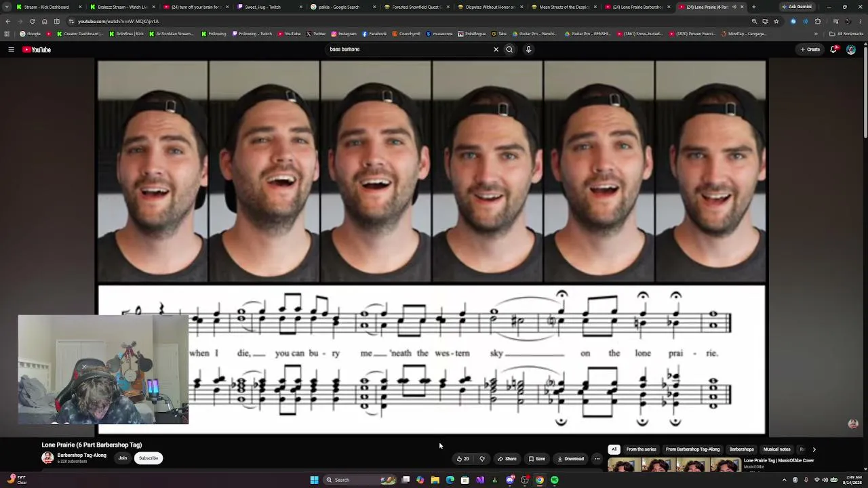Image resolution: width=868 pixels, height=488 pixels.
Task: Open Microsoft Edge from the taskbar
Action: (x=450, y=480)
